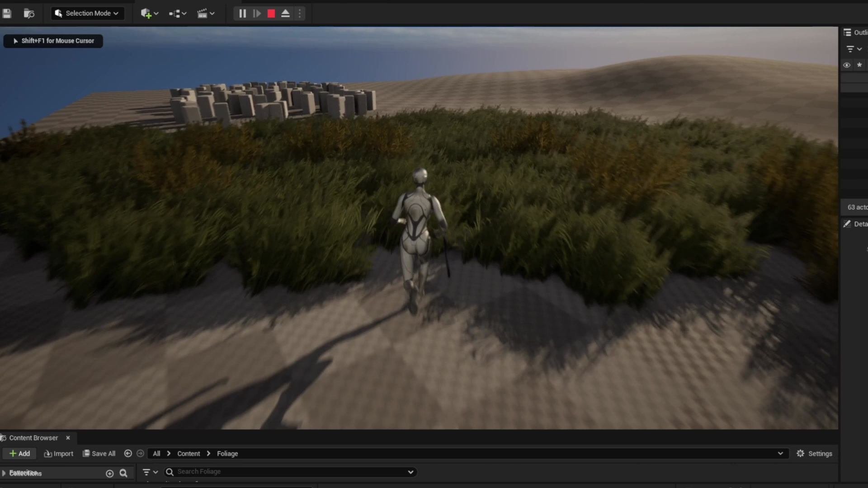Click the Search Foliage input field
Viewport: 868px width, 488px height.
pyautogui.click(x=290, y=472)
